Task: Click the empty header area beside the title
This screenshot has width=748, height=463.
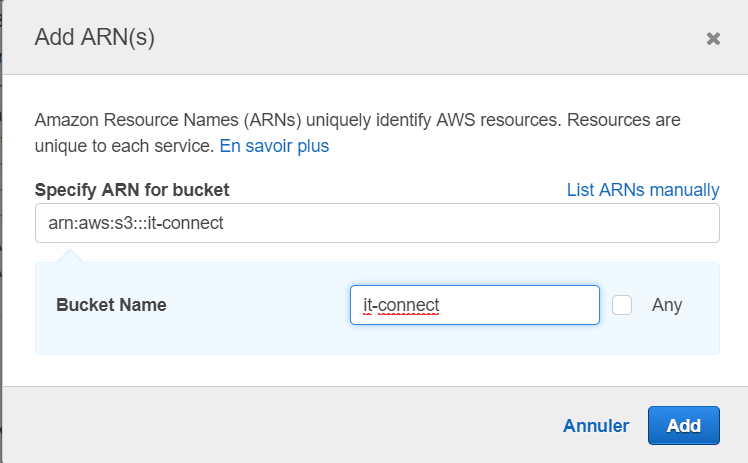Action: point(420,38)
